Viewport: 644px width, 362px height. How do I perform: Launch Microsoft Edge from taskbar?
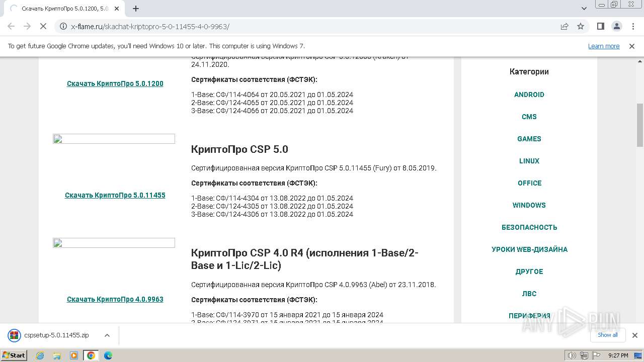tap(108, 355)
